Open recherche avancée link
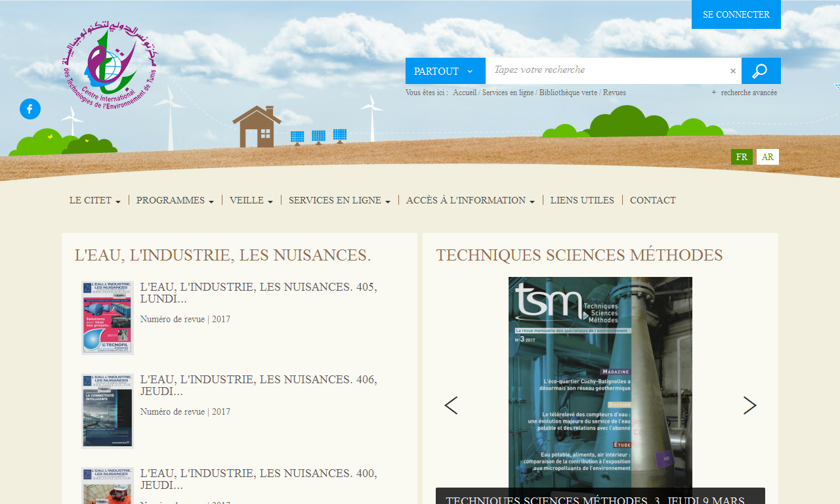This screenshot has height=504, width=840. point(744,93)
